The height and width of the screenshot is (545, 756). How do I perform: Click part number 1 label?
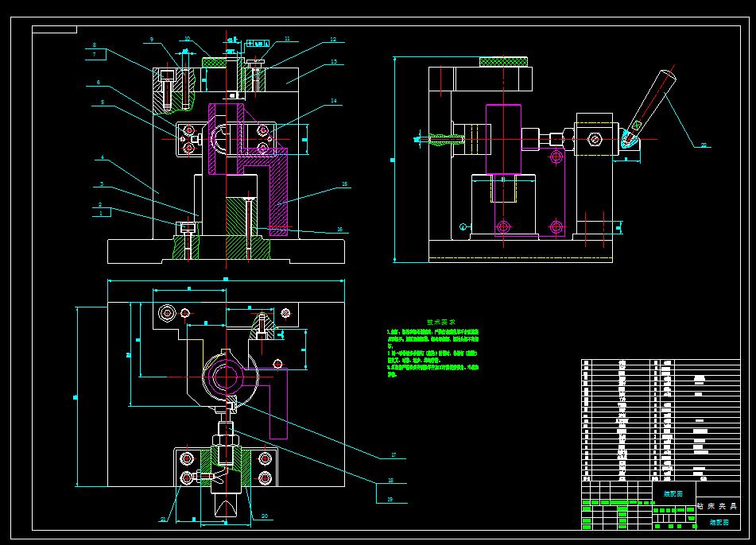tap(101, 213)
